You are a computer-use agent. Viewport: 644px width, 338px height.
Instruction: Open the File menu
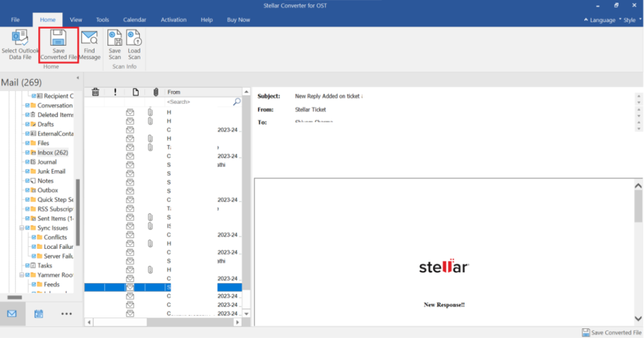click(15, 20)
